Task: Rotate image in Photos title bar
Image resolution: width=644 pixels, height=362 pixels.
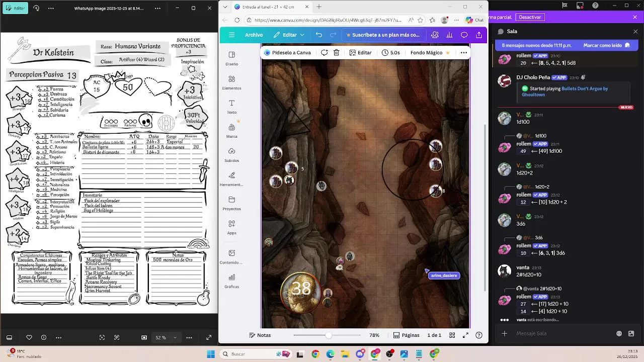Action: point(36,8)
